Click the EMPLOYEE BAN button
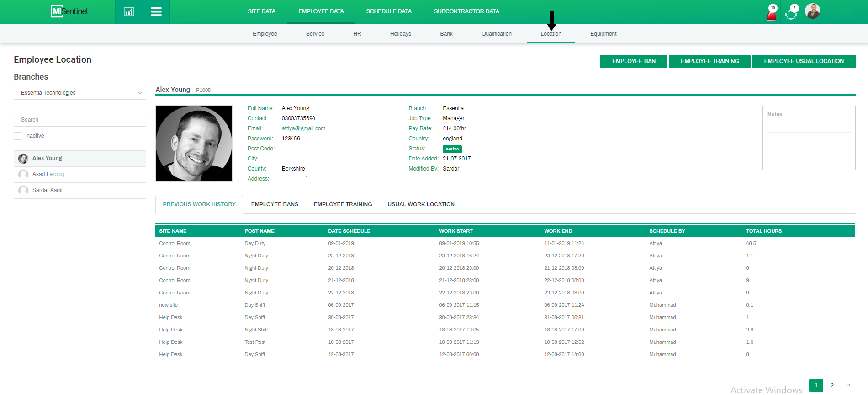The height and width of the screenshot is (395, 868). coord(634,61)
